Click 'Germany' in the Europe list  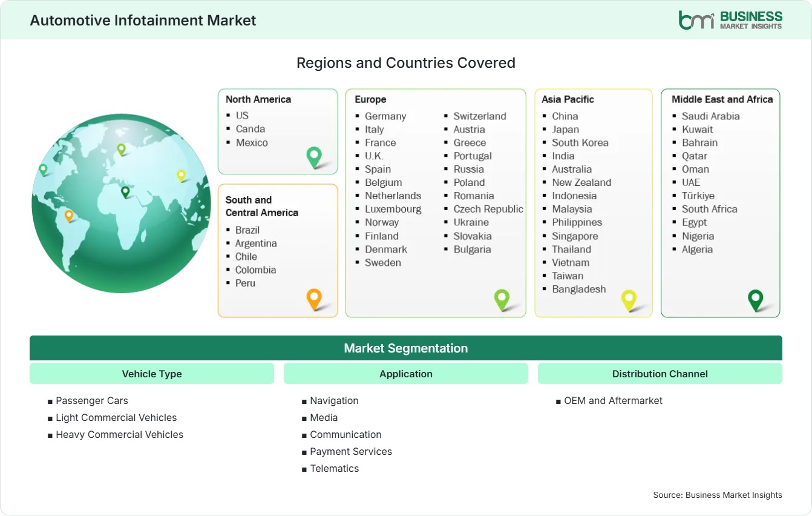(385, 116)
